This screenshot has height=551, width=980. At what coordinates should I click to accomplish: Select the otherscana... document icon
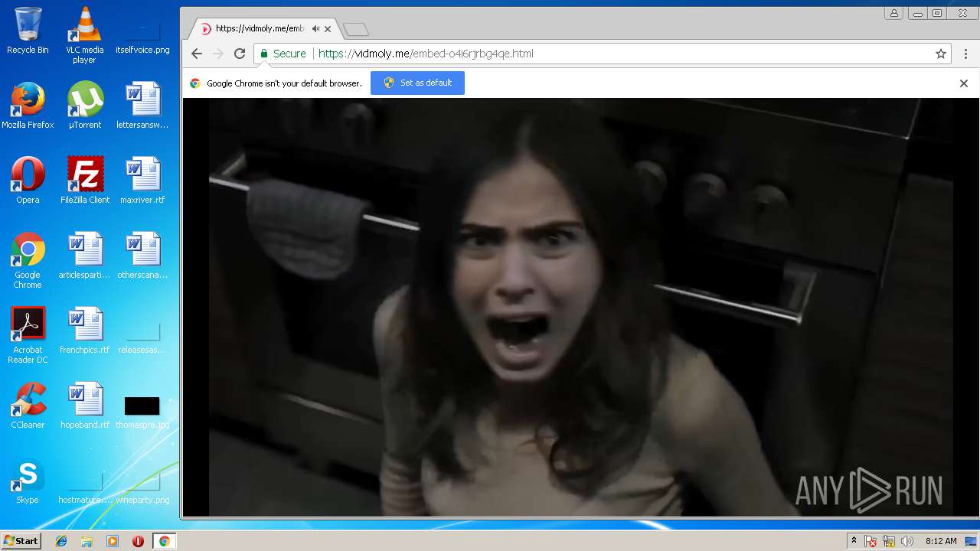(142, 256)
